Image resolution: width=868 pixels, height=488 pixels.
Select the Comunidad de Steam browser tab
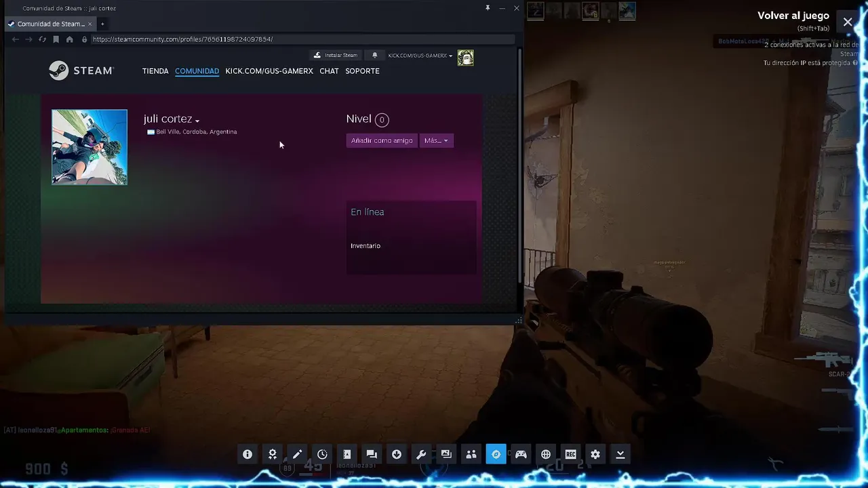coord(50,24)
